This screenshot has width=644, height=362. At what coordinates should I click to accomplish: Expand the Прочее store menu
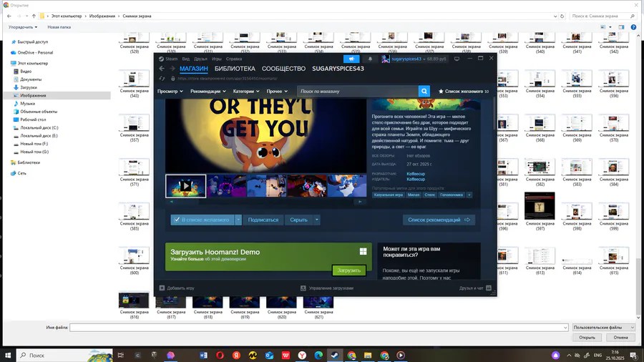coord(277,91)
